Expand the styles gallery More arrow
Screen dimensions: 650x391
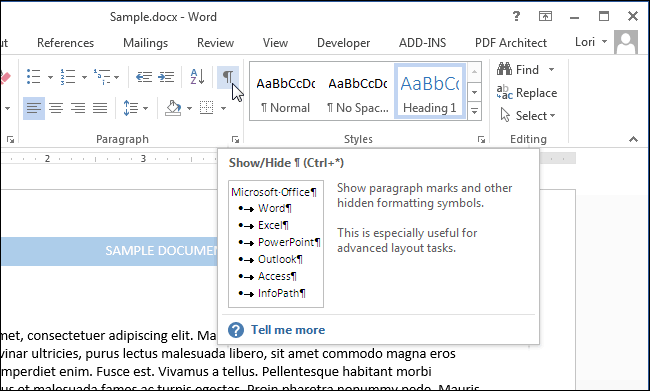(474, 111)
